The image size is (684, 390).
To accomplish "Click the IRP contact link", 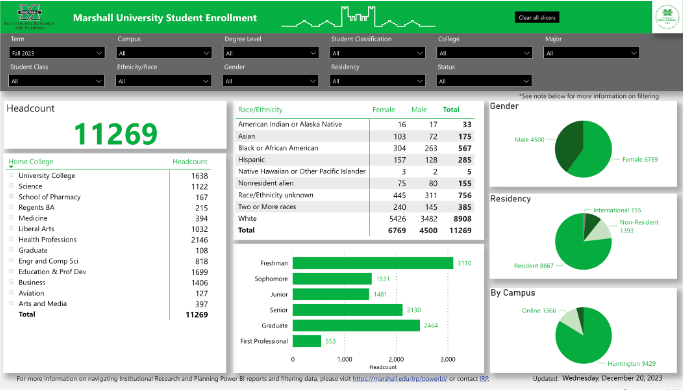I will coord(484,379).
